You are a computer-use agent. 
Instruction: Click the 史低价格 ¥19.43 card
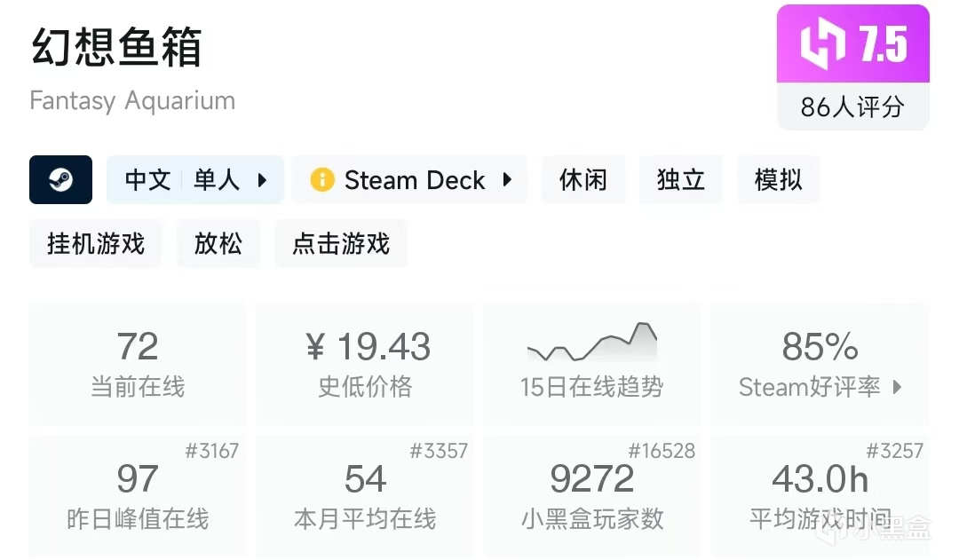click(365, 364)
